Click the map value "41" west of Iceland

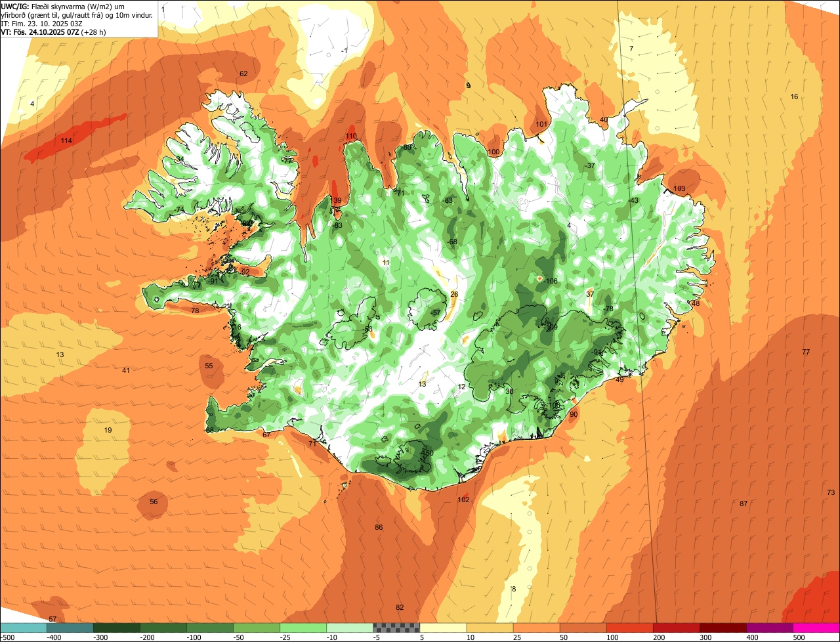(x=126, y=371)
